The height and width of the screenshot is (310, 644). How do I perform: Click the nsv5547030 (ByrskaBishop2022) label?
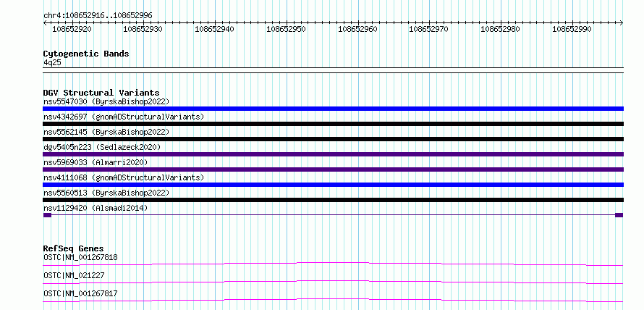coord(106,101)
